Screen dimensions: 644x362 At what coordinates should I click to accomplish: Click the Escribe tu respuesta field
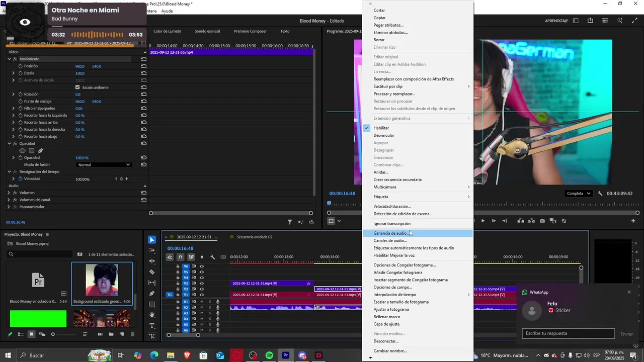568,333
